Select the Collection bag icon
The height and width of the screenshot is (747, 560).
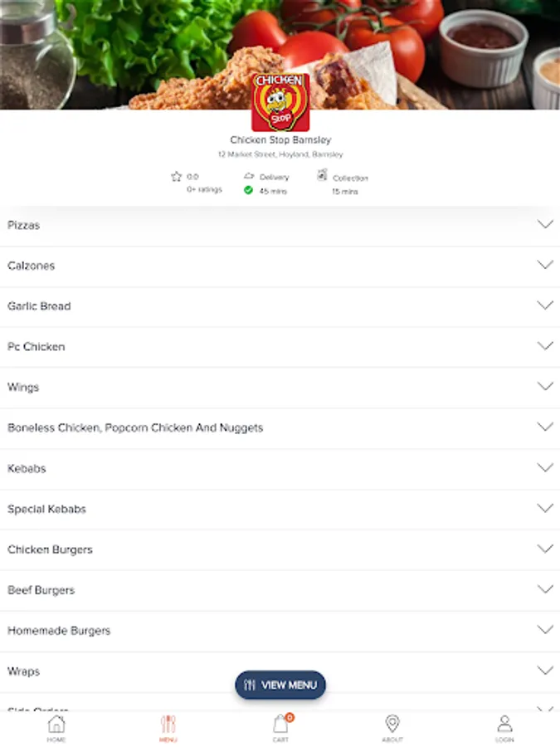coord(323,175)
